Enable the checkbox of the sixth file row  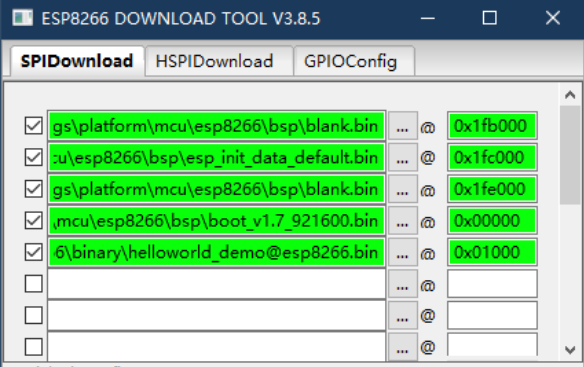coord(34,284)
